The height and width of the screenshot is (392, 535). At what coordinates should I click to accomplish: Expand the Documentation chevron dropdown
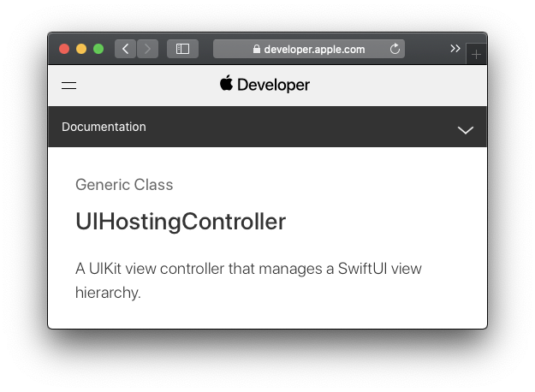point(466,130)
